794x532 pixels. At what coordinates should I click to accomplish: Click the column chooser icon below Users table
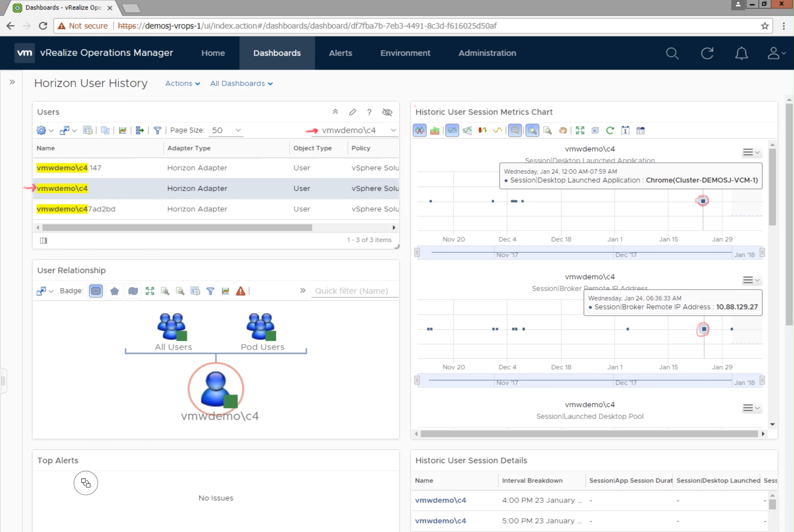(44, 240)
